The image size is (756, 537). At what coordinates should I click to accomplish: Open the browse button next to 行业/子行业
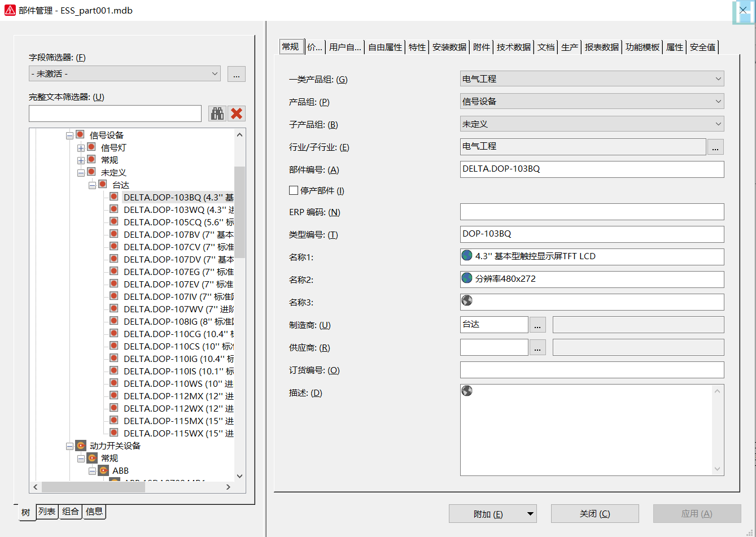pyautogui.click(x=715, y=147)
